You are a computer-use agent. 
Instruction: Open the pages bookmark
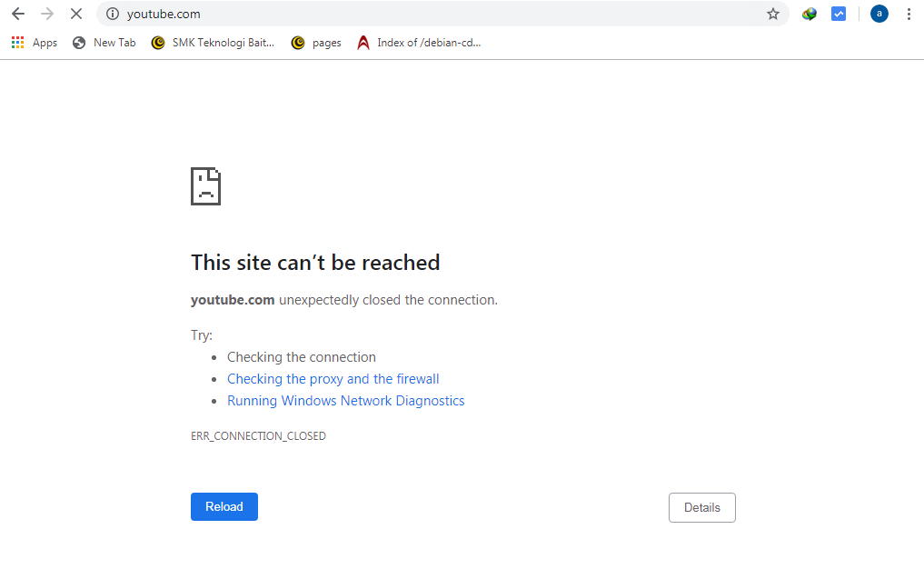point(316,43)
